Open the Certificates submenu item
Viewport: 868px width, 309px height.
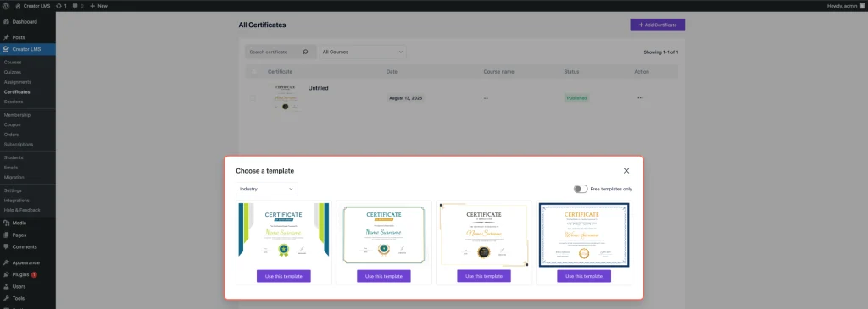17,91
